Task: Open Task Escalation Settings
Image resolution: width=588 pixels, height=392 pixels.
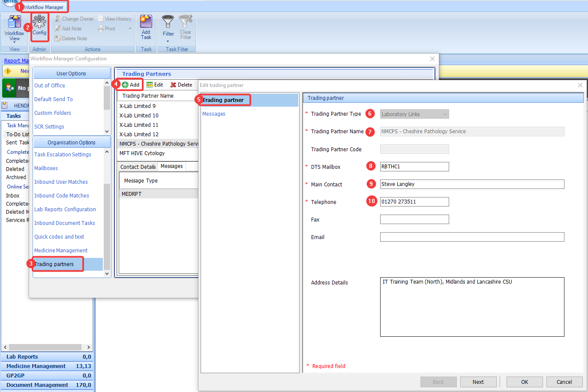Action: [63, 155]
